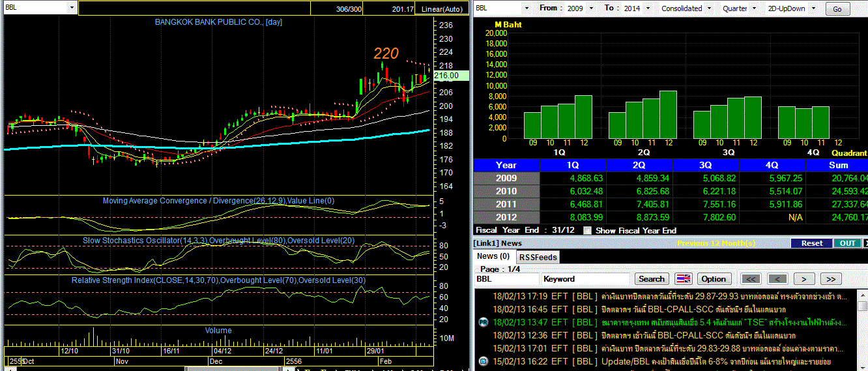868x371 pixels.
Task: Click the MACD indicator title
Action: (x=218, y=201)
